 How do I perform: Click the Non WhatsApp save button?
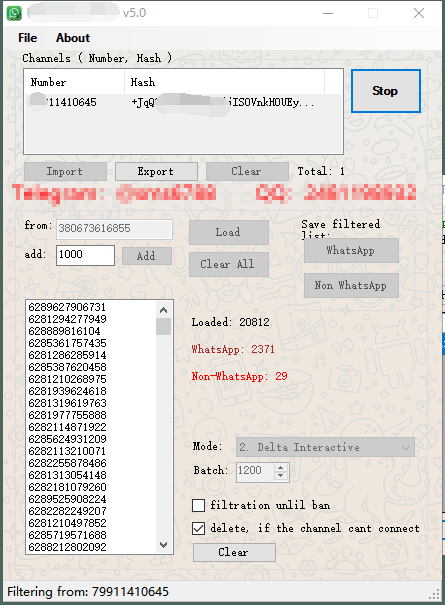coord(351,286)
